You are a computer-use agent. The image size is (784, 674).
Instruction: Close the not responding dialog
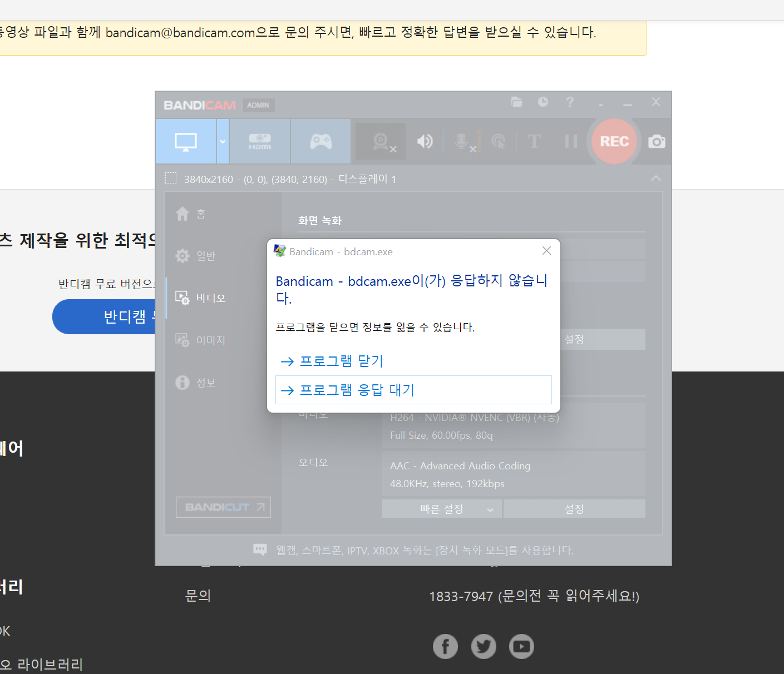tap(546, 251)
